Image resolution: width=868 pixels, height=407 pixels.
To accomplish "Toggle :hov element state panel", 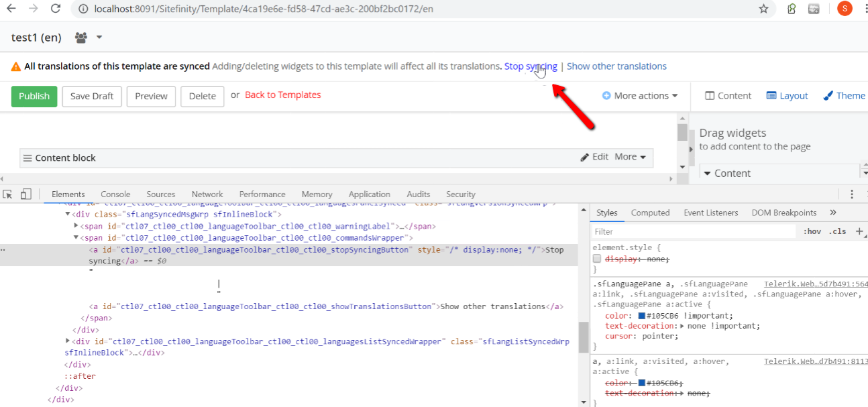I will 812,231.
